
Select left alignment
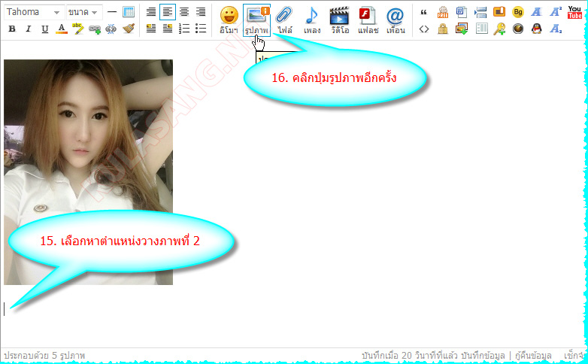pos(167,12)
